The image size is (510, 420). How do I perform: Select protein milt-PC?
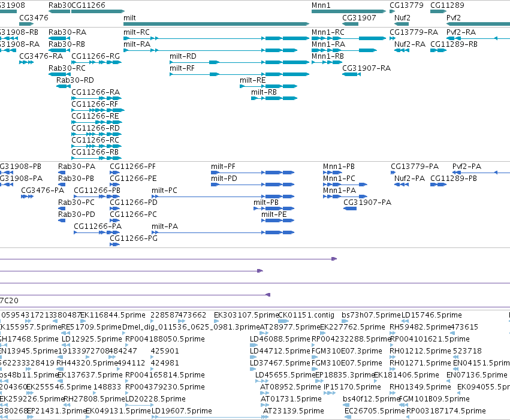pyautogui.click(x=223, y=197)
